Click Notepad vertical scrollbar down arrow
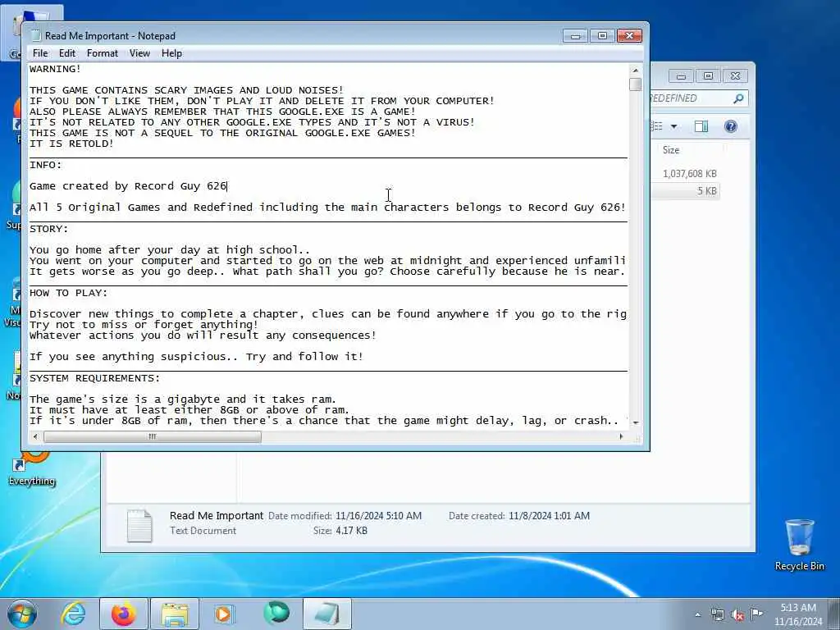Viewport: 840px width, 630px height. pyautogui.click(x=636, y=422)
